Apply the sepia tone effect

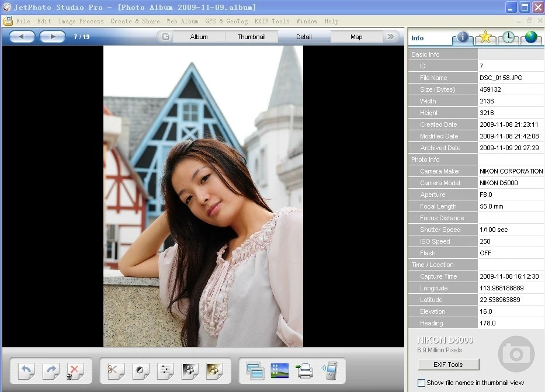click(214, 371)
